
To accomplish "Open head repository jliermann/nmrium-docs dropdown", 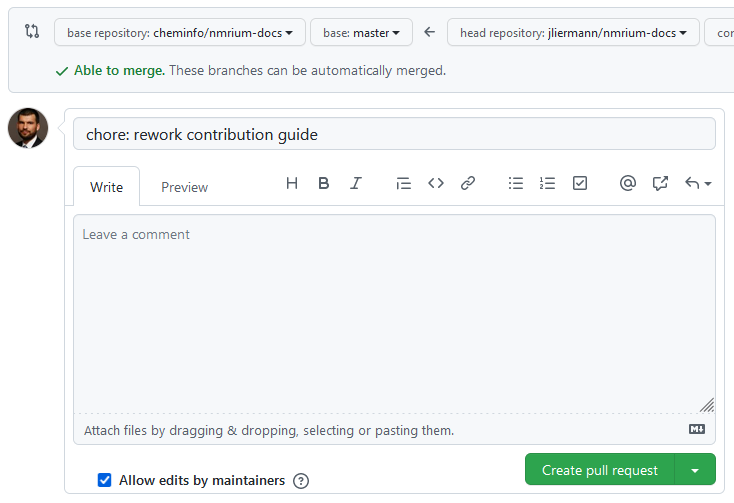I will 573,32.
